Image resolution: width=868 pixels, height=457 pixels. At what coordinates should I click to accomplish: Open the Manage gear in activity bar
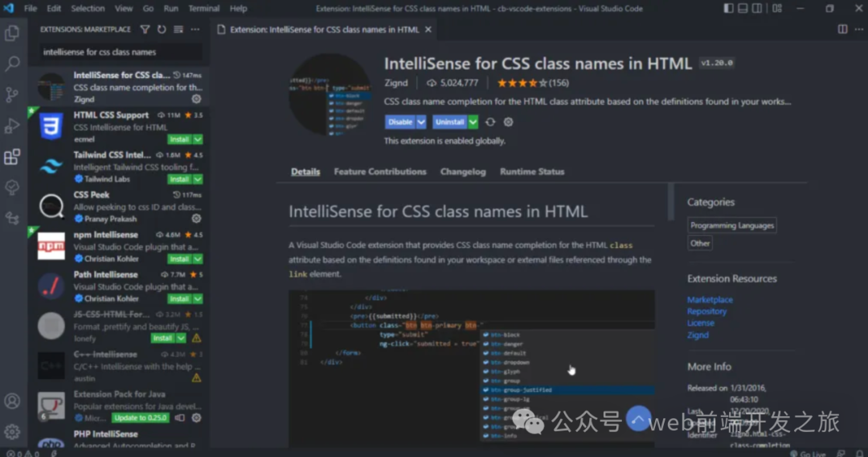tap(12, 431)
